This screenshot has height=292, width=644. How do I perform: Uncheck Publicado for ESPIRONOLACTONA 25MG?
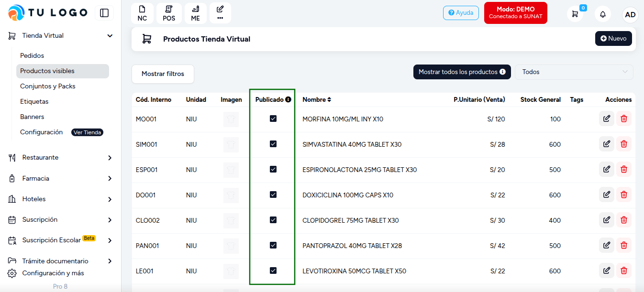[273, 169]
